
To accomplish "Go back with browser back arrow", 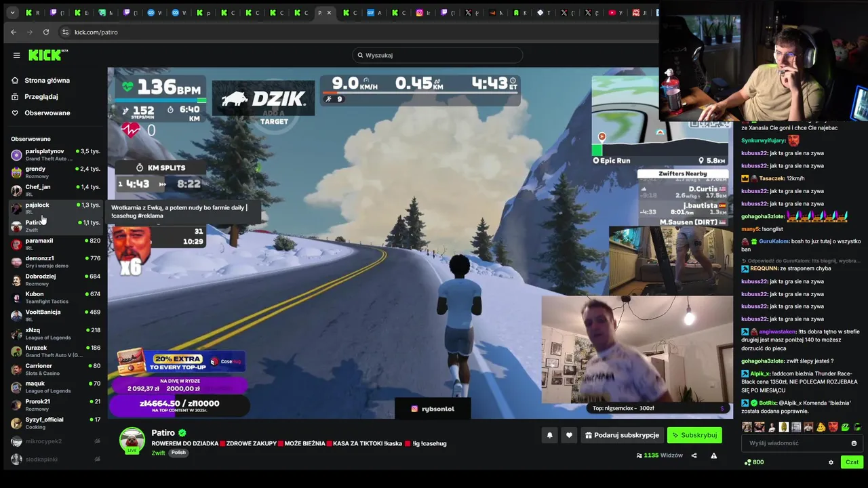I will [x=14, y=32].
